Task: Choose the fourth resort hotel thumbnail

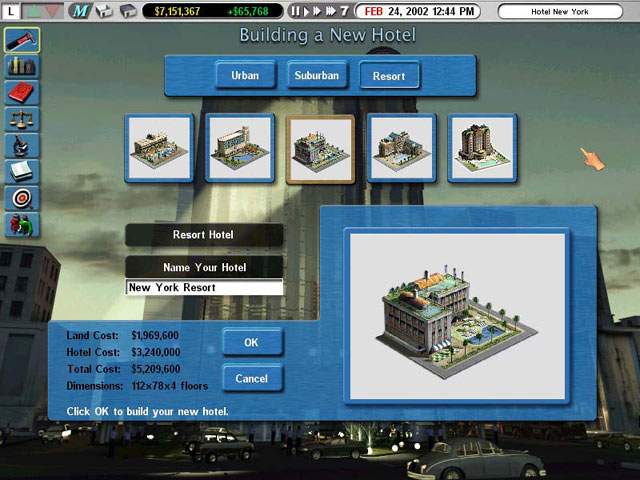Action: point(402,148)
